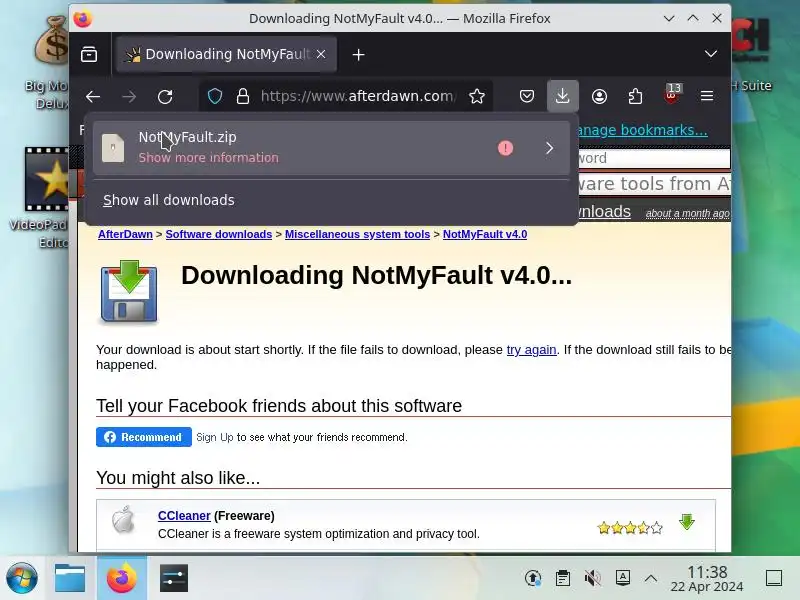Toggle the Downloads toolbar button
The image size is (800, 600).
(563, 96)
